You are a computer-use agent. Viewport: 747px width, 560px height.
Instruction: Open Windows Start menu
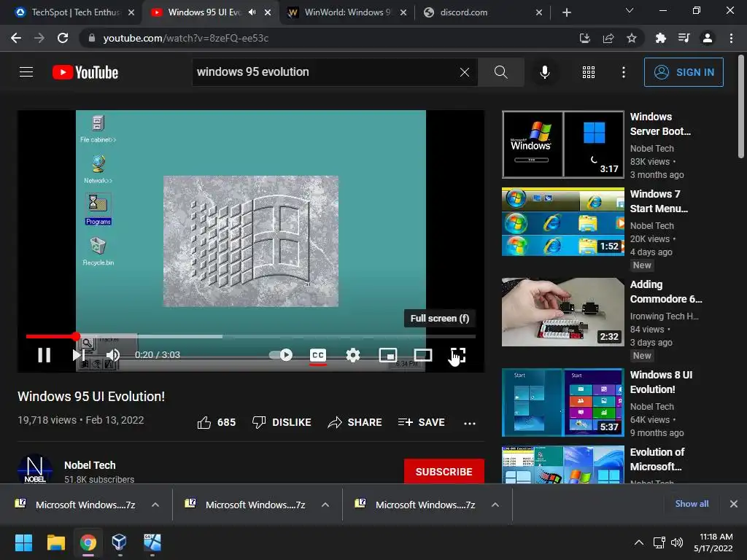pos(23,542)
